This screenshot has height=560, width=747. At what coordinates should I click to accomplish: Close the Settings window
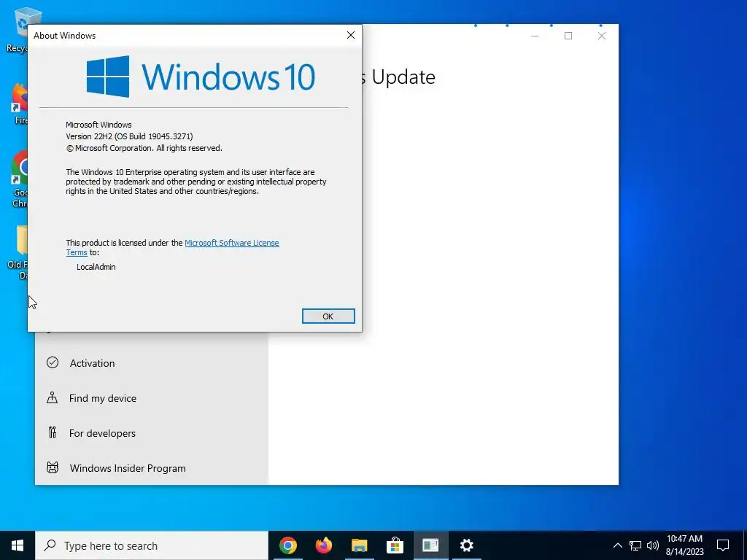click(602, 36)
